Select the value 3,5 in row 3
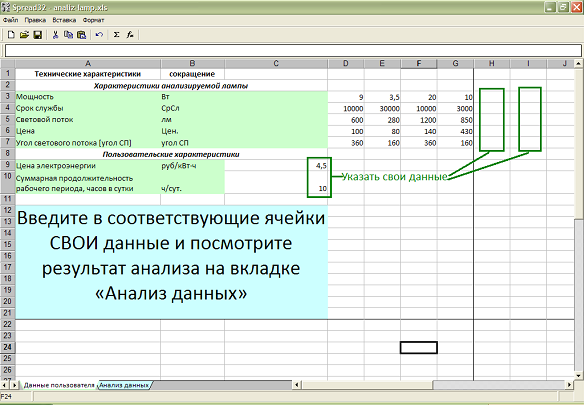 (x=382, y=97)
